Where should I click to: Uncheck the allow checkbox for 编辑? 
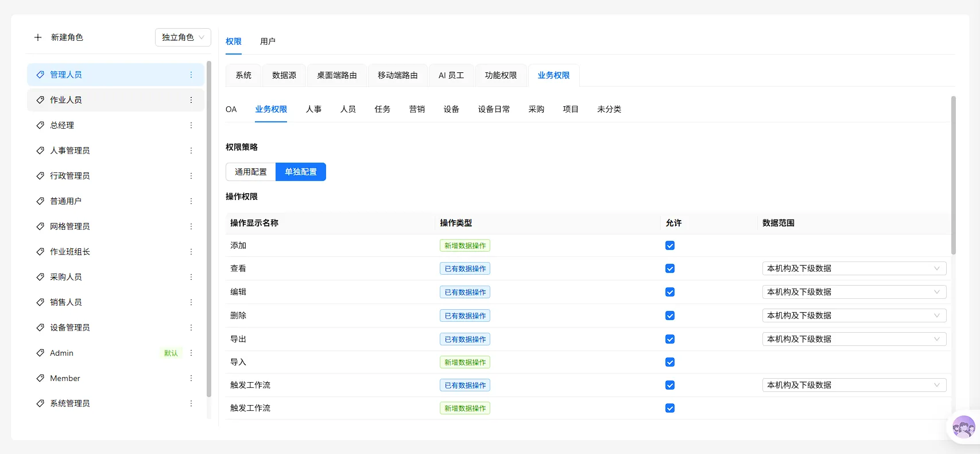tap(670, 292)
